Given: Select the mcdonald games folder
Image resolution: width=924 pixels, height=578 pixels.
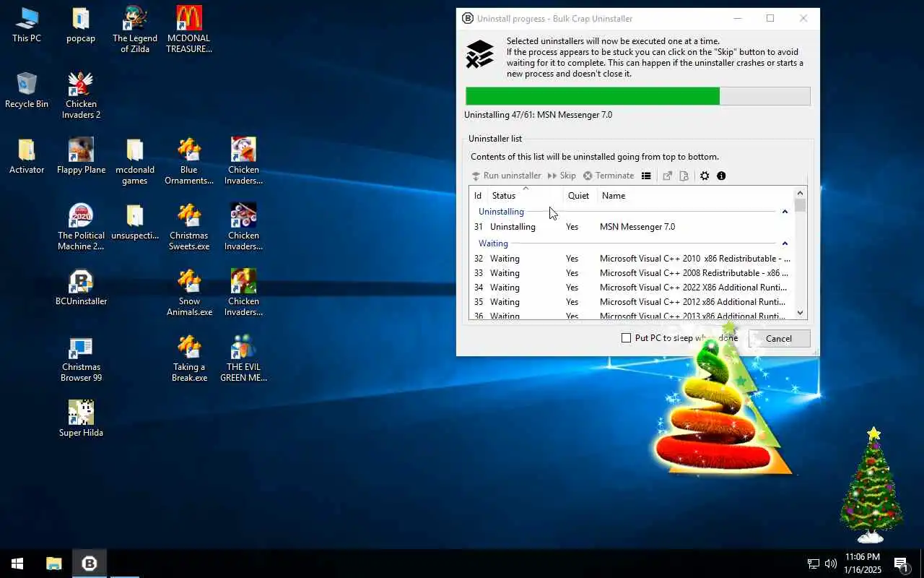Looking at the screenshot, I should coord(135,161).
